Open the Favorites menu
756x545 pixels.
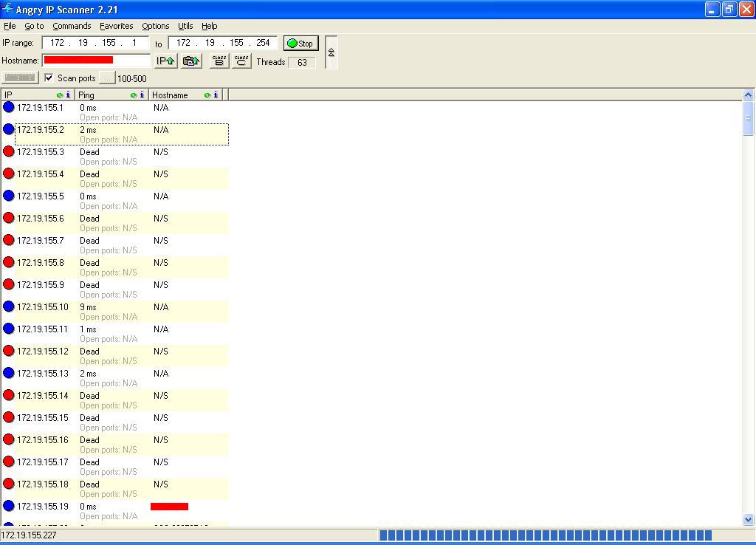[116, 26]
